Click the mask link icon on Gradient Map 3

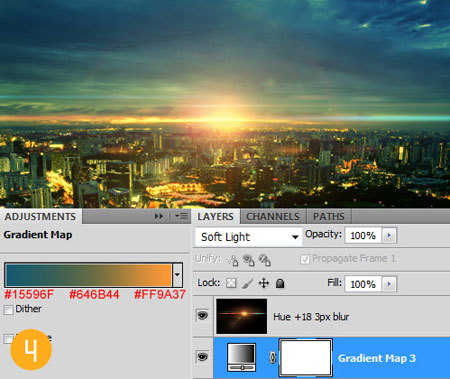(273, 358)
